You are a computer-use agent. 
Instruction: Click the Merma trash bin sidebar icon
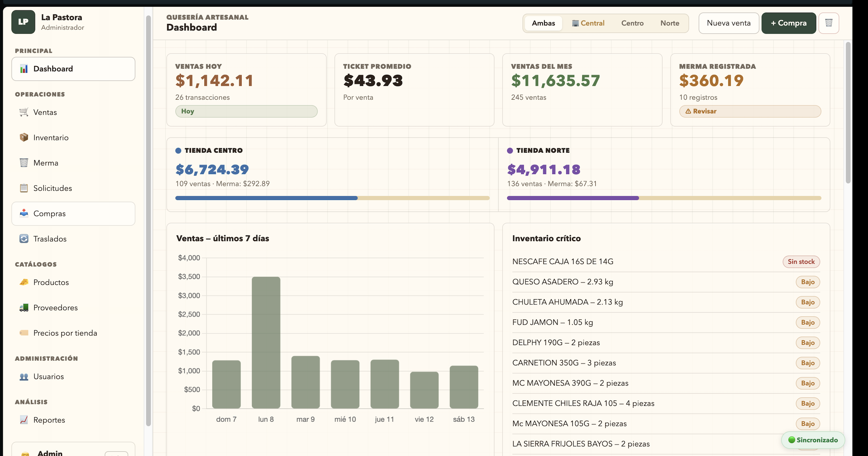[x=23, y=163]
